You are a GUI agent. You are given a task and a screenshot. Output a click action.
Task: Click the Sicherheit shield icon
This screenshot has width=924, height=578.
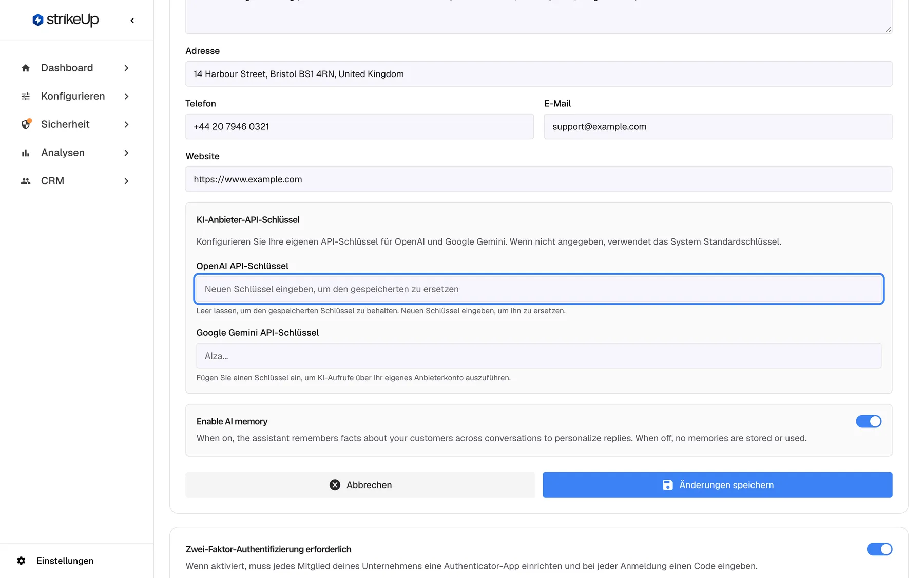tap(26, 124)
